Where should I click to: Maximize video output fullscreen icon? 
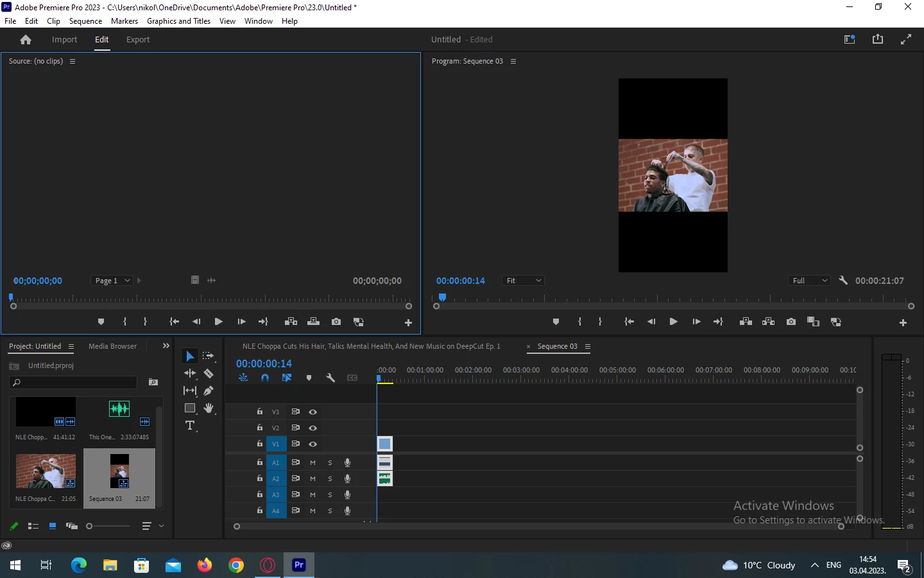pos(906,39)
